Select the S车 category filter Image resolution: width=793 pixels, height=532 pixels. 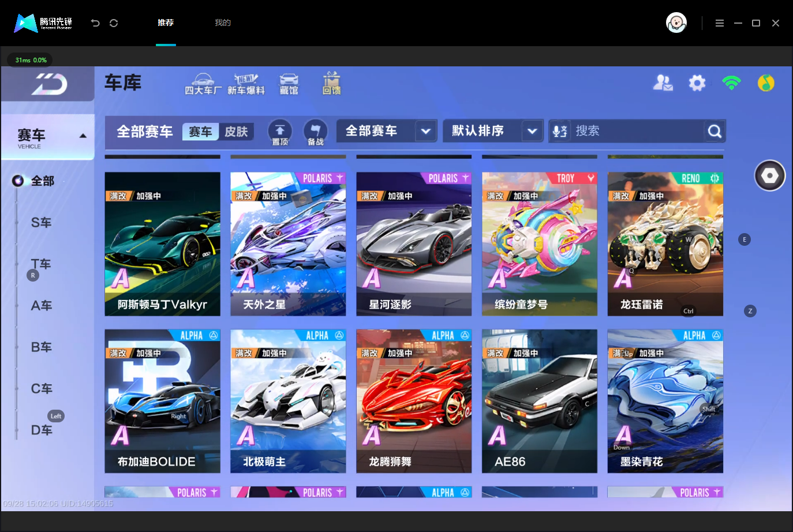pyautogui.click(x=41, y=222)
